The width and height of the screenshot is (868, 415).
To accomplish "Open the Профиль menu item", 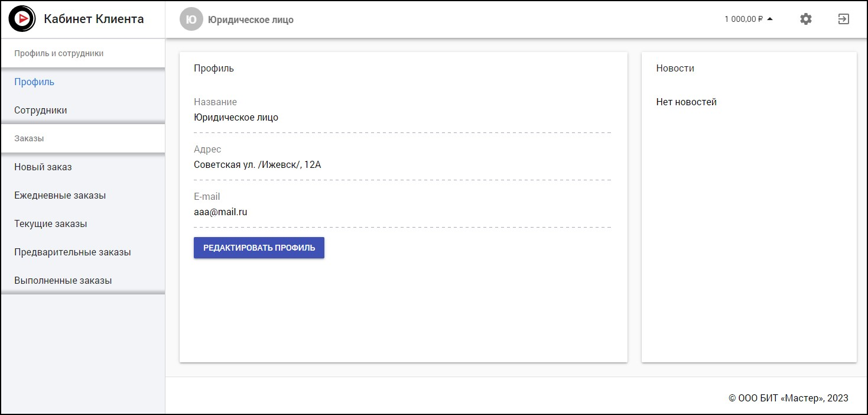I will point(34,82).
